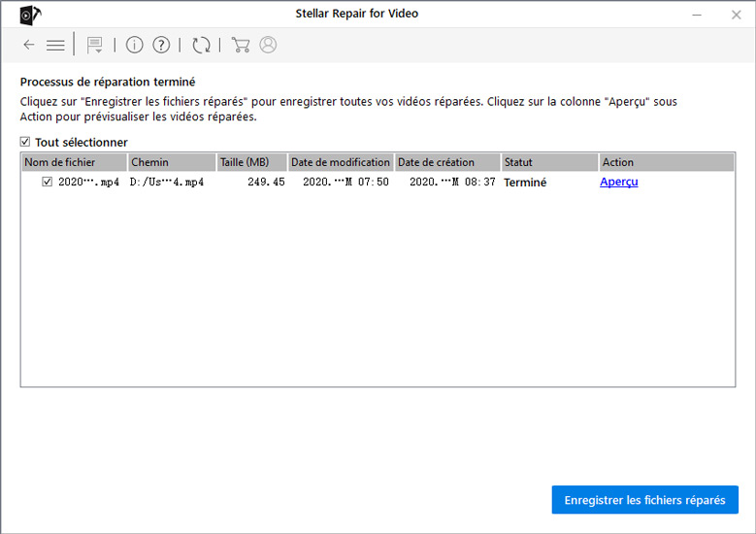
Task: Sort by Chemin column header
Action: [172, 162]
